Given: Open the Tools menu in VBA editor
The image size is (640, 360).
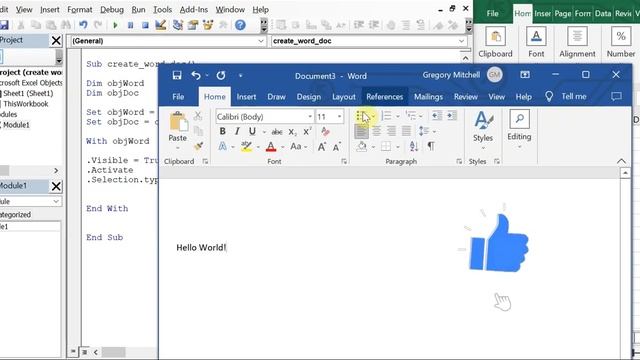Looking at the screenshot, I should click(x=162, y=9).
